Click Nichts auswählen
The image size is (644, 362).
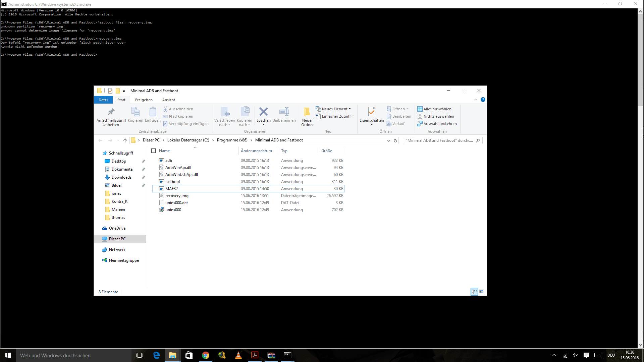(x=436, y=116)
